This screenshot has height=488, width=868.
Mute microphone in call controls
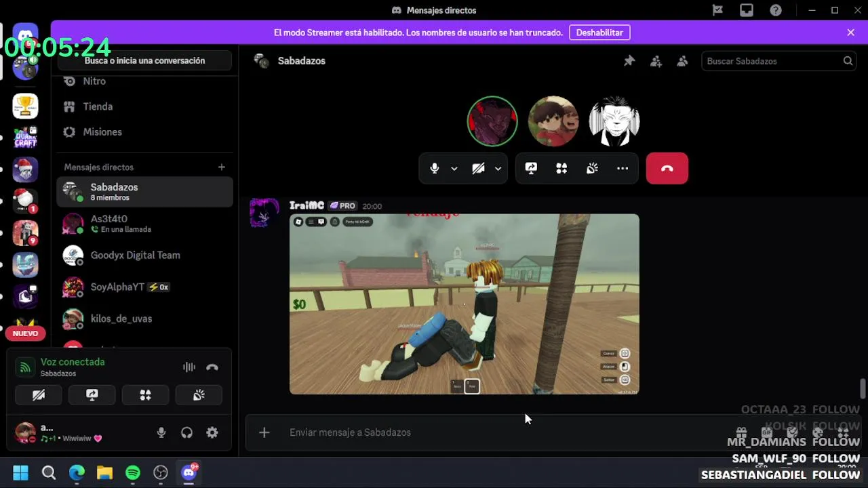click(x=435, y=169)
